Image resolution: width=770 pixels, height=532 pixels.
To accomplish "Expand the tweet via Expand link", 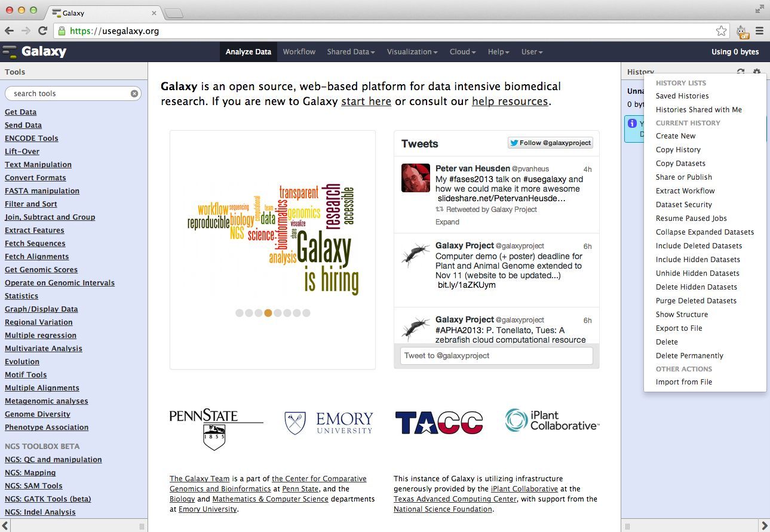I will click(447, 222).
